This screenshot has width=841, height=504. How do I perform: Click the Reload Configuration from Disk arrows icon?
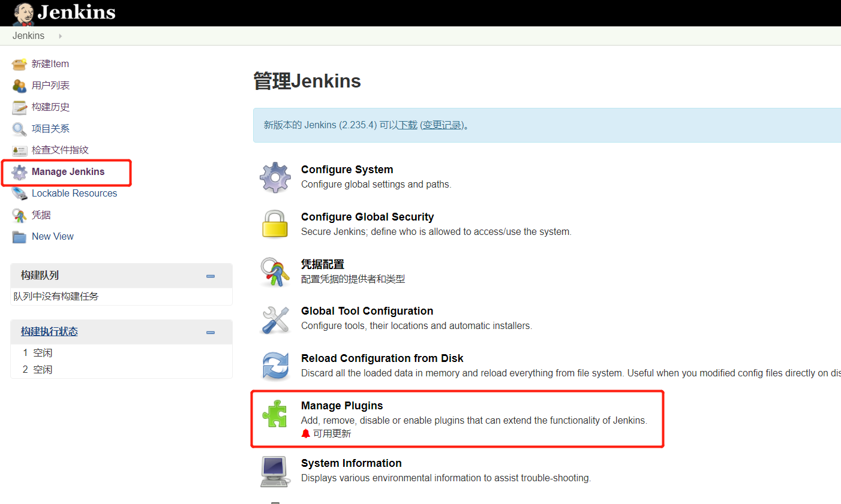click(x=275, y=366)
